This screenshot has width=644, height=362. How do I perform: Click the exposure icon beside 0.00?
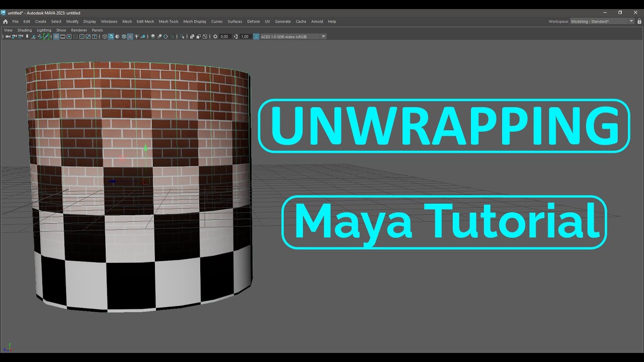(x=215, y=37)
